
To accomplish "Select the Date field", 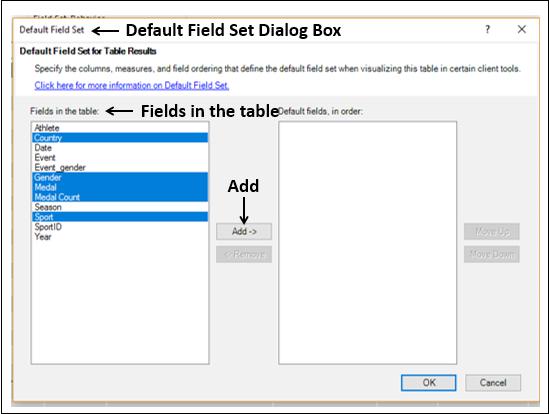I will pyautogui.click(x=120, y=148).
